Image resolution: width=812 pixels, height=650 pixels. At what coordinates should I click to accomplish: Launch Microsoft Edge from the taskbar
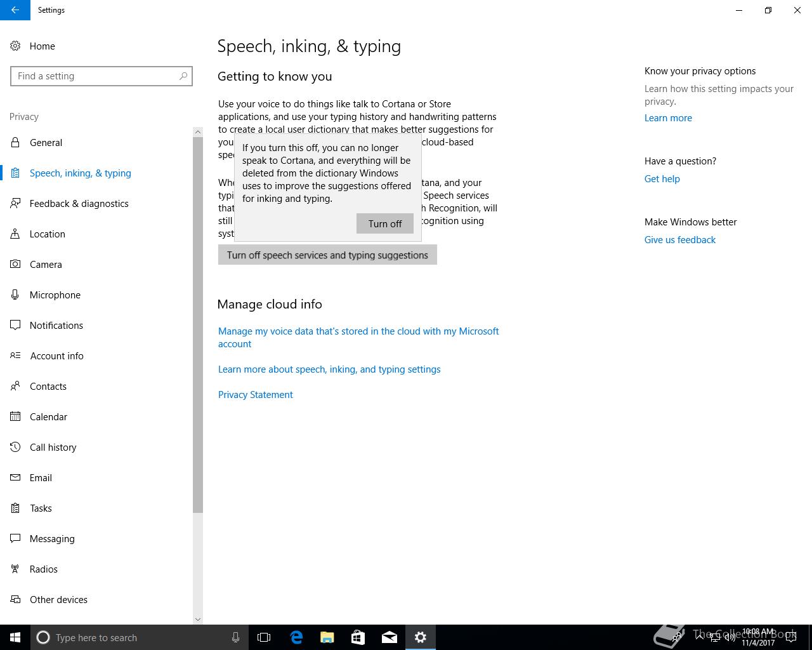point(296,637)
